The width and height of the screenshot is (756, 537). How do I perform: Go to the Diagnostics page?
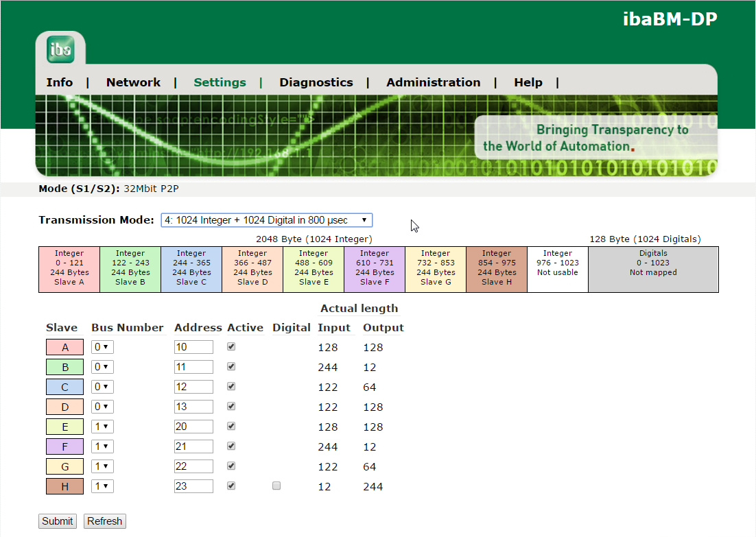pos(316,82)
